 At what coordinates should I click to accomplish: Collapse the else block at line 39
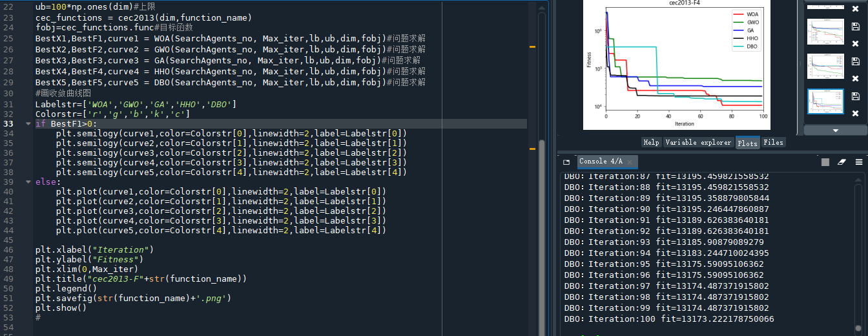tap(28, 182)
